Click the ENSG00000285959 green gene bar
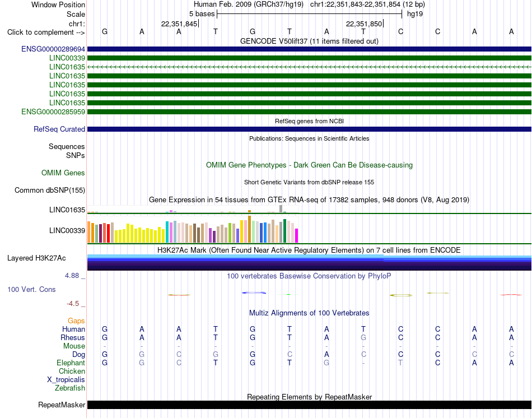 click(x=309, y=112)
